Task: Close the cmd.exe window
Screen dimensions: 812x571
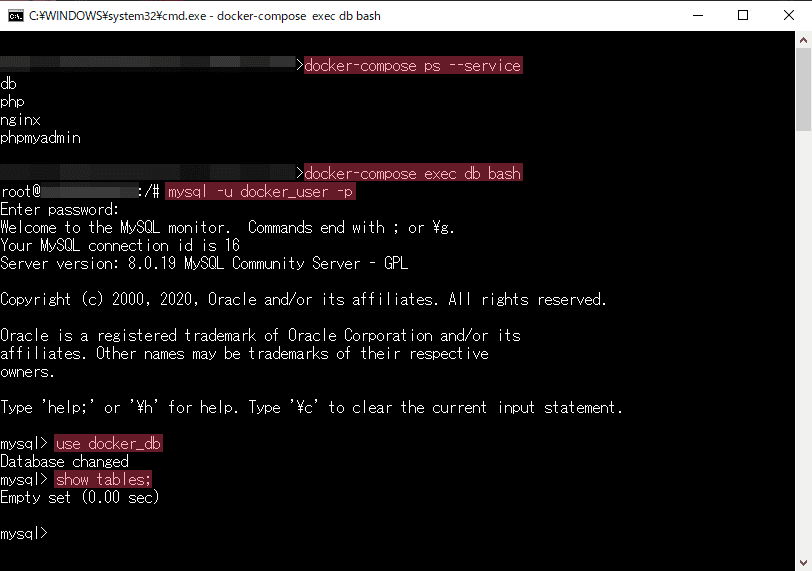Action: coord(788,16)
